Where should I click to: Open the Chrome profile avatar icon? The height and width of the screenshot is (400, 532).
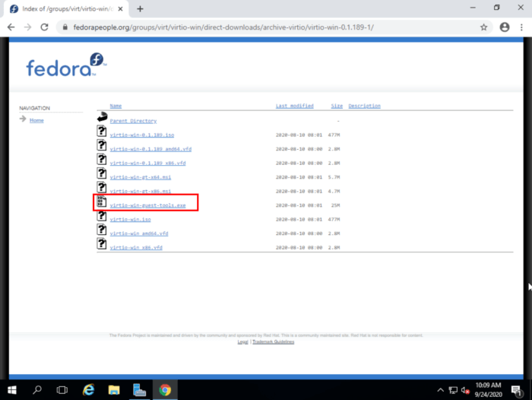tap(505, 27)
